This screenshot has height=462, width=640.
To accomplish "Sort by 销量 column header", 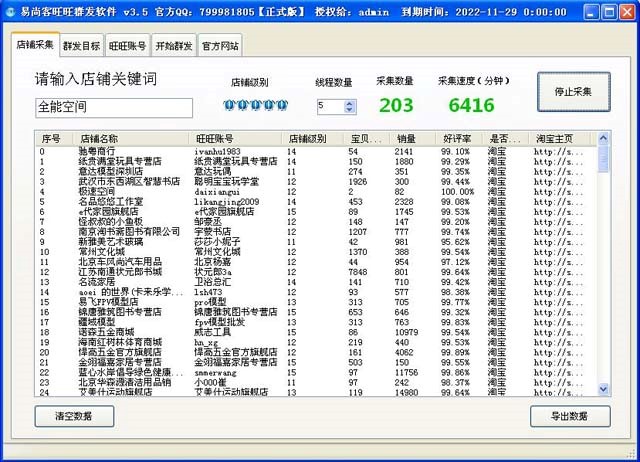I will pyautogui.click(x=412, y=139).
